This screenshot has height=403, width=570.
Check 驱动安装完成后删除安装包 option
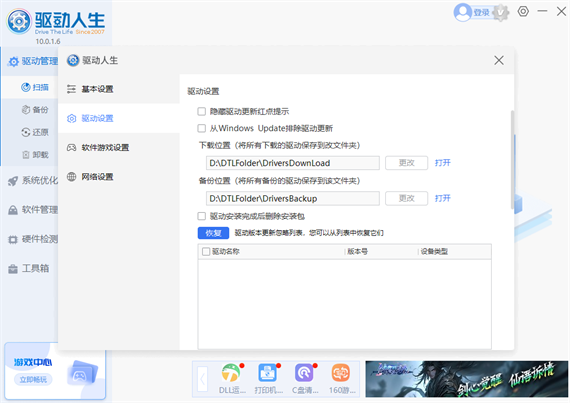click(201, 217)
